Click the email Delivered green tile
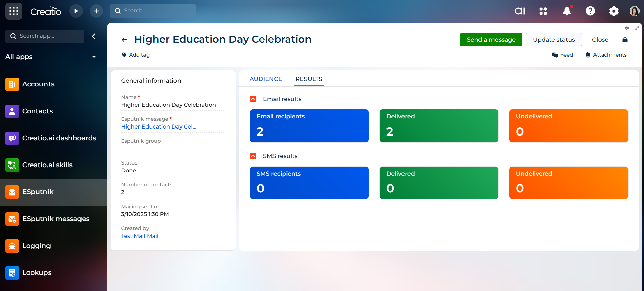The image size is (644, 291). (439, 126)
